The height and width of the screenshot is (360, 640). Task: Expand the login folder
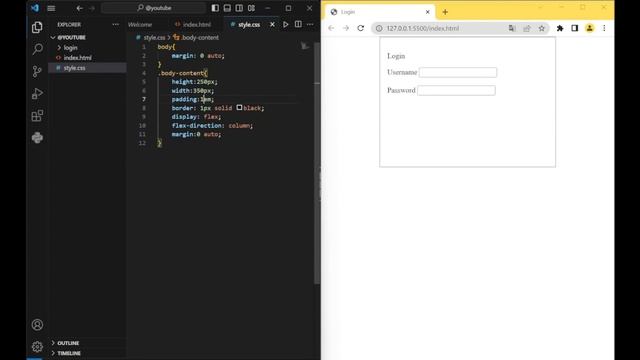(x=87, y=48)
